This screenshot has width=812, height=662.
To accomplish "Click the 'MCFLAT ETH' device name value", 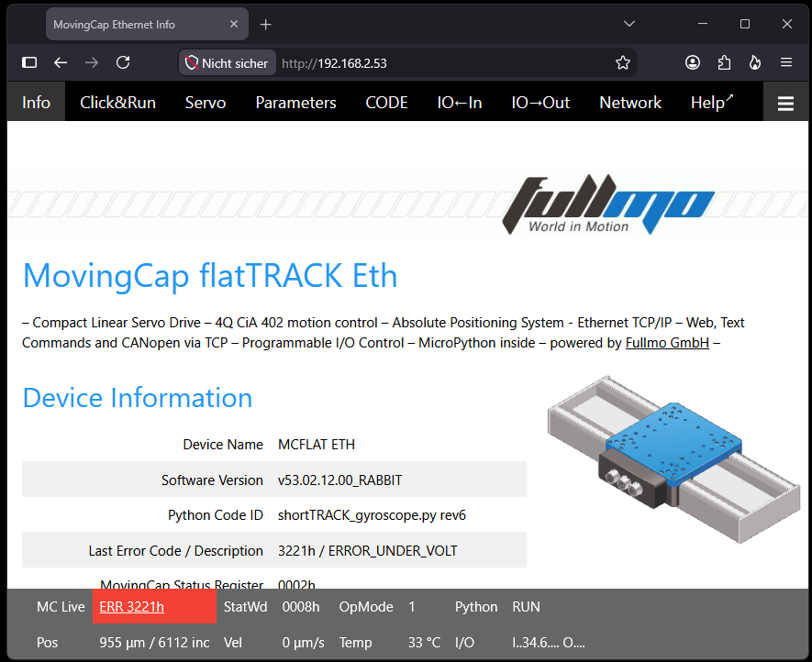I will click(317, 445).
